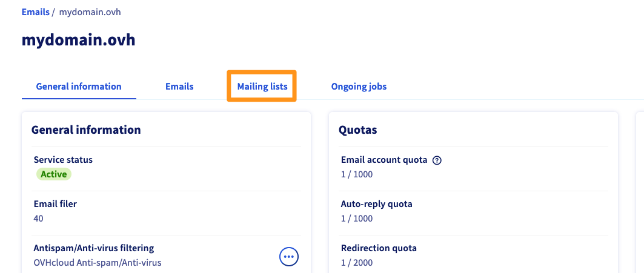Click the Email filer value 40

coord(38,219)
